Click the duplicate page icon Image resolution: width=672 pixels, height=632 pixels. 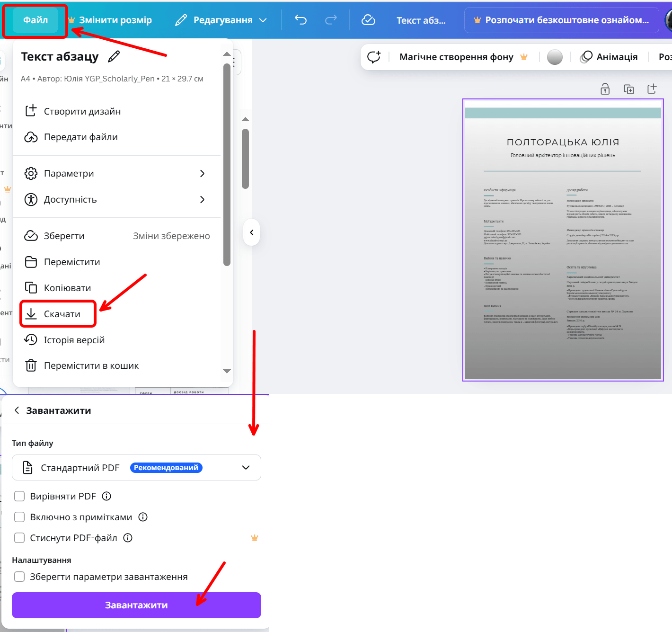628,89
